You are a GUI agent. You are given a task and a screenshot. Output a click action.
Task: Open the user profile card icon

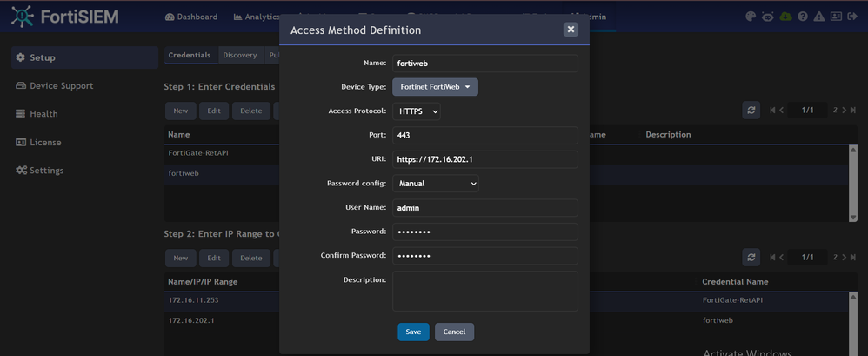point(836,17)
